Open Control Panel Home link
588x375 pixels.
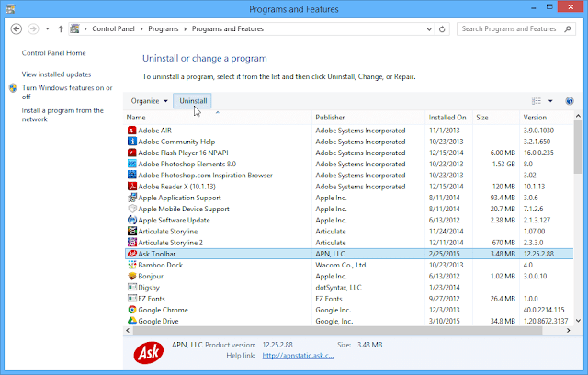pos(53,53)
